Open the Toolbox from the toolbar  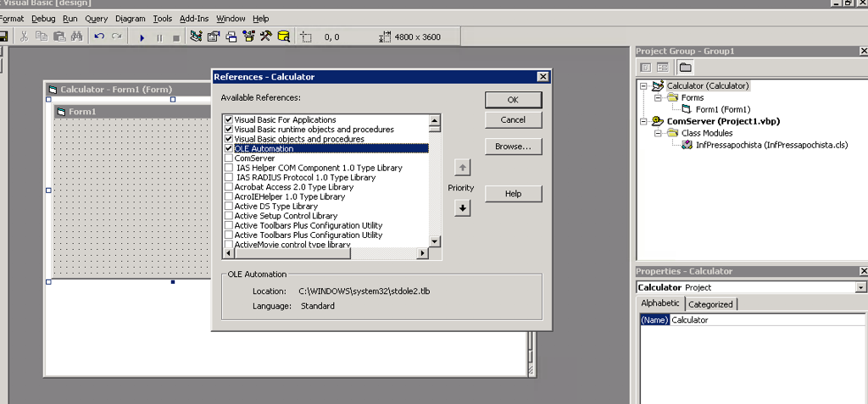pyautogui.click(x=265, y=36)
